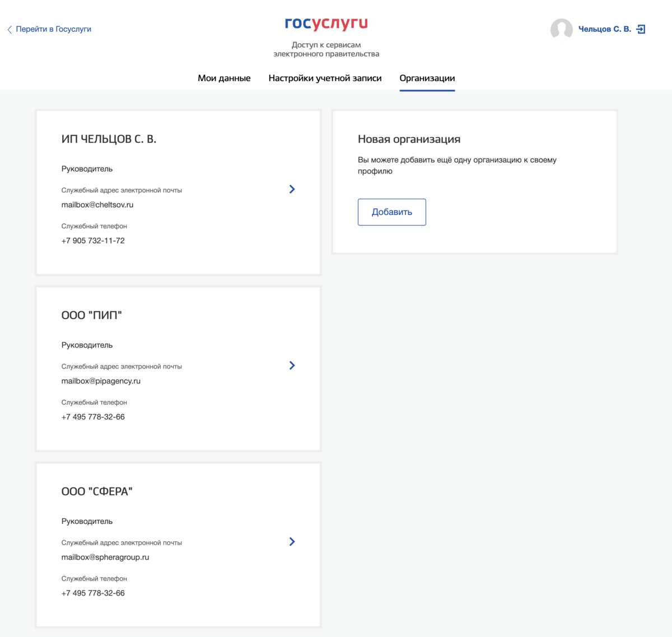Viewport: 672px width, 637px height.
Task: Click the Госуслуги logo
Action: coord(326,24)
